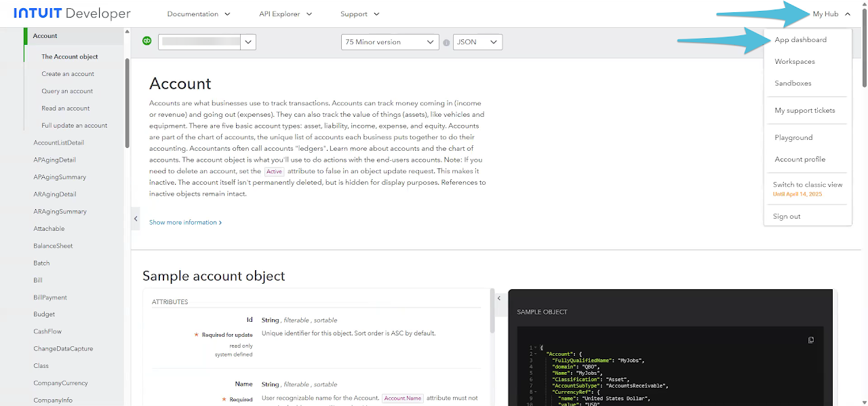868x406 pixels.
Task: Copy the sample object code
Action: point(811,340)
